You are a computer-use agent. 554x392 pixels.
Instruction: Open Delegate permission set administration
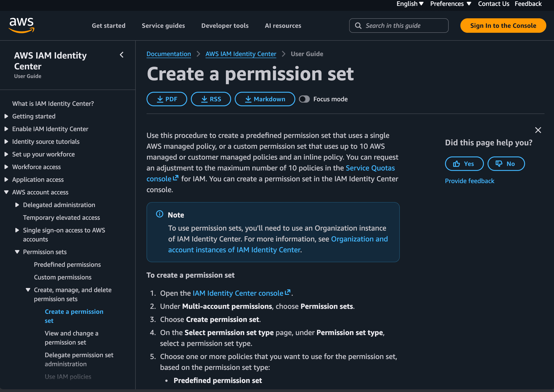tap(79, 359)
